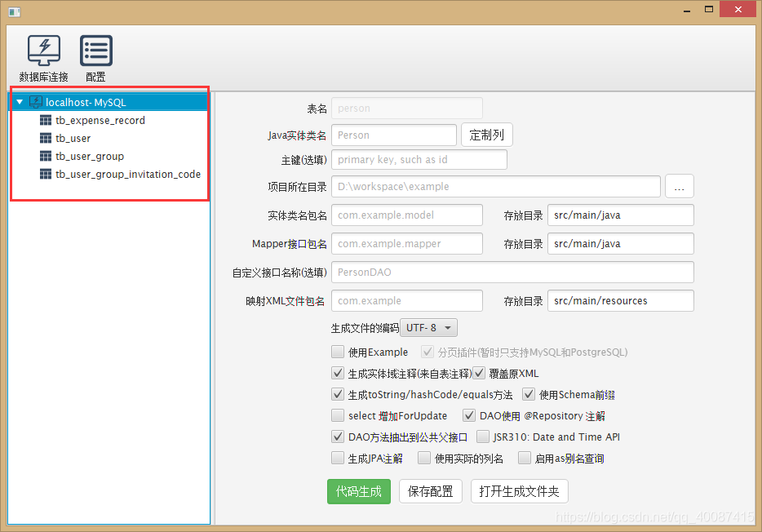Click the ... browse button for 项目所在目录
The width and height of the screenshot is (762, 532).
[680, 186]
